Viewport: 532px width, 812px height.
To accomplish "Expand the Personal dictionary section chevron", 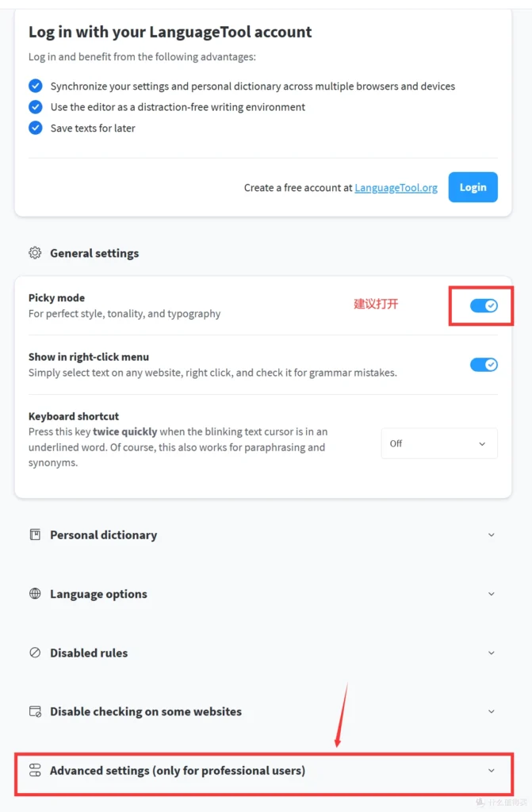I will pyautogui.click(x=492, y=534).
